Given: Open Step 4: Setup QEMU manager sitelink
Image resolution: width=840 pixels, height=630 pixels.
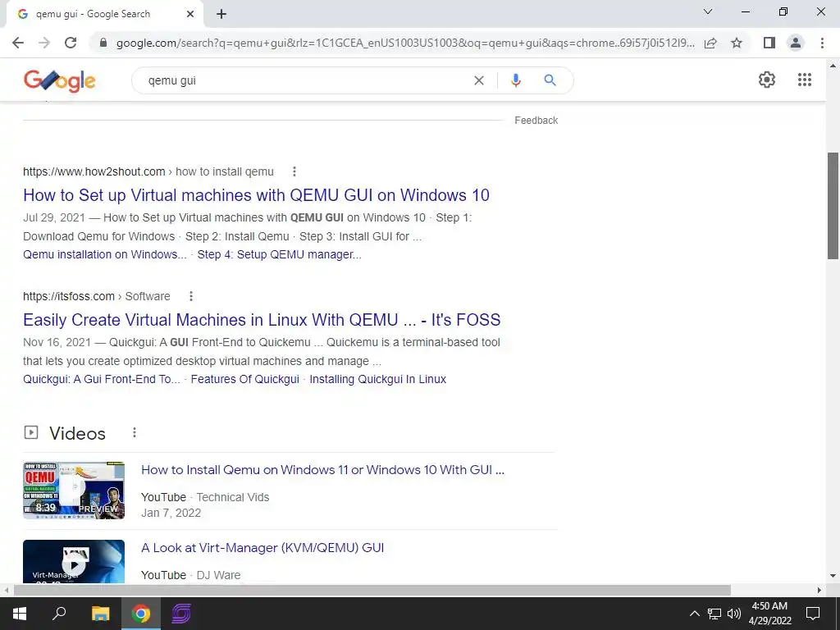Looking at the screenshot, I should pyautogui.click(x=279, y=254).
